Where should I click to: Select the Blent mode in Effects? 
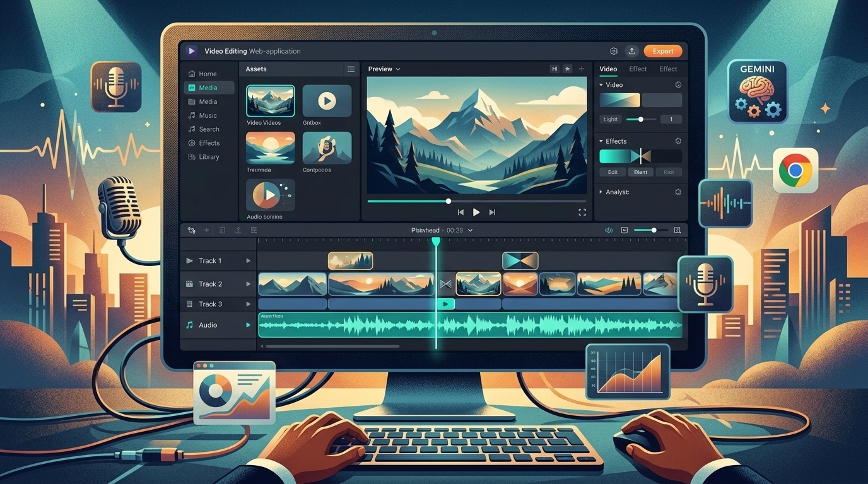click(640, 172)
